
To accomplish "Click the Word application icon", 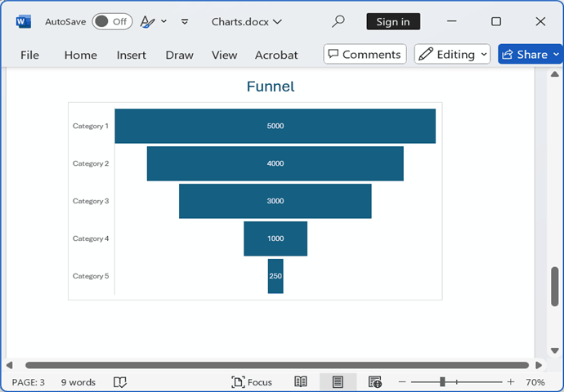I will pos(24,21).
